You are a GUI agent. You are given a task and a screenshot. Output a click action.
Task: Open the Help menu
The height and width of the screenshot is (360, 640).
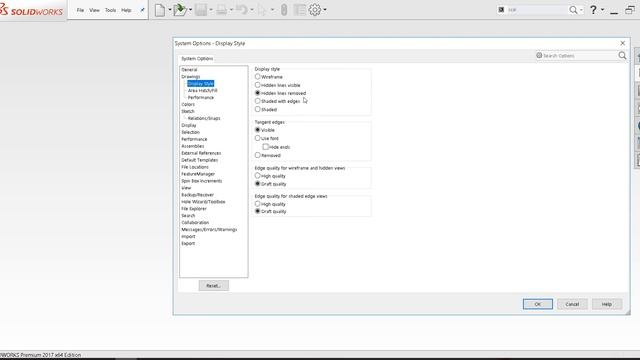click(x=126, y=10)
